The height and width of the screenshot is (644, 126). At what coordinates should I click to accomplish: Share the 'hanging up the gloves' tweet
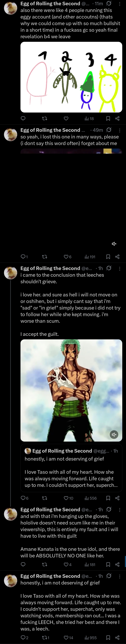(x=117, y=565)
